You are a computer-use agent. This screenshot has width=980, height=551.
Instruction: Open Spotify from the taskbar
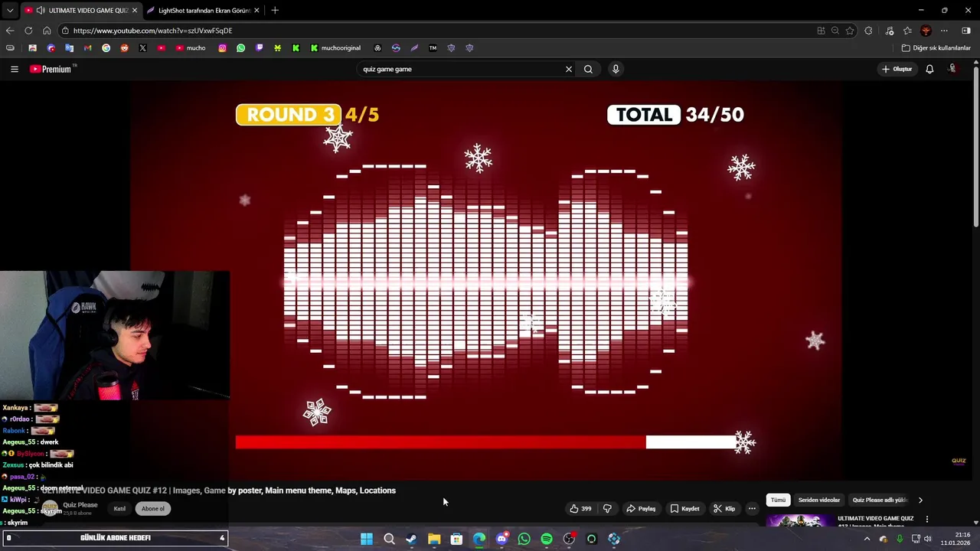point(547,539)
